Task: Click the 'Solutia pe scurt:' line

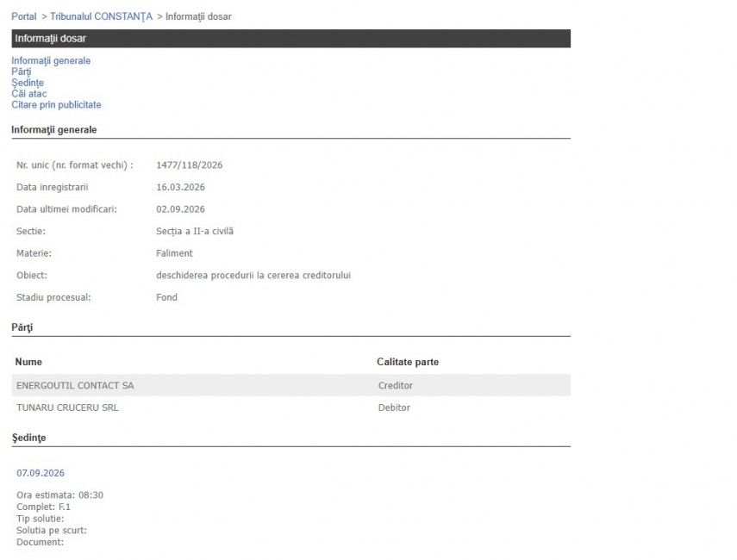Action: point(52,530)
